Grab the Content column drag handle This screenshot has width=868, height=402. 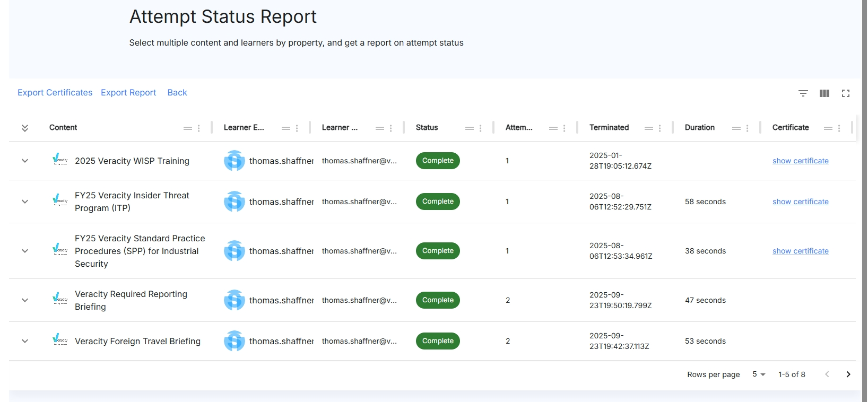tap(188, 128)
